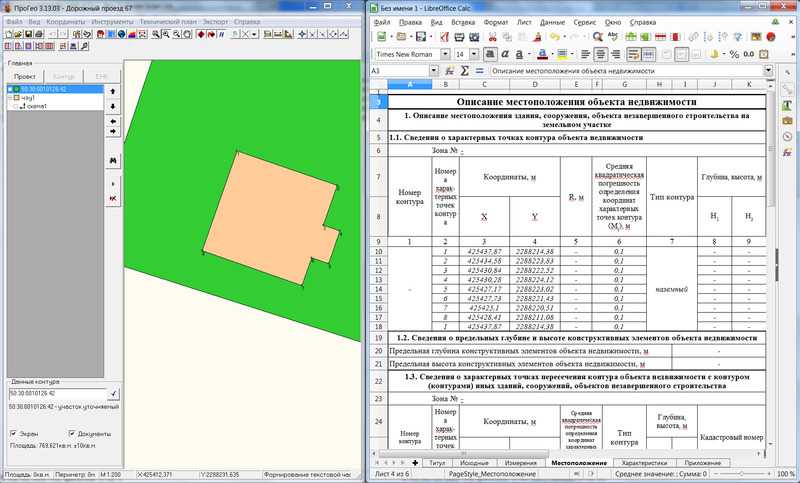
Task: Click the binoculars search icon in ProGeo
Action: tap(112, 160)
